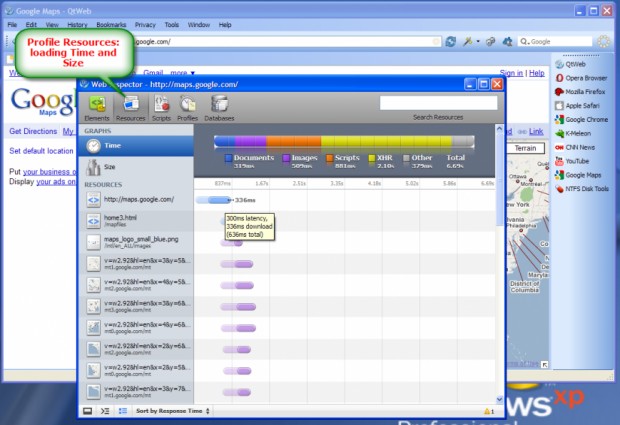Open the Profiles panel in Web Inspector

pos(187,108)
